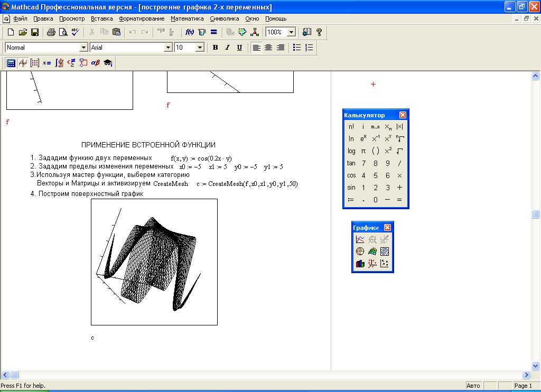Toggle bulleted list
541x392 pixels.
(297, 48)
